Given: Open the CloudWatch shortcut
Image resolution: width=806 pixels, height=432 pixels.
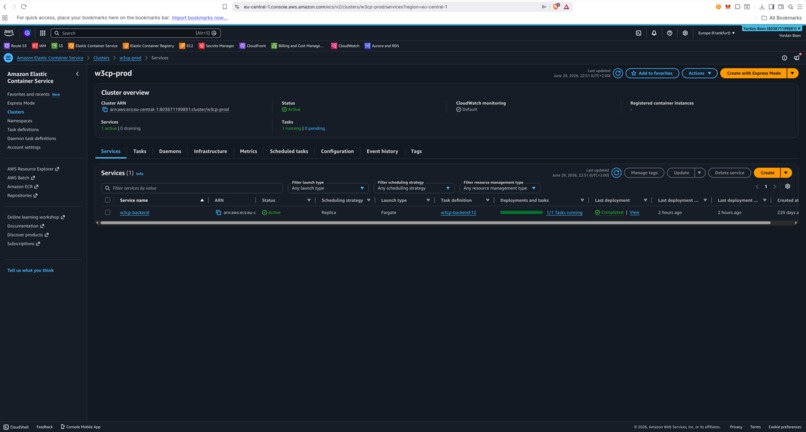Looking at the screenshot, I should pyautogui.click(x=345, y=46).
